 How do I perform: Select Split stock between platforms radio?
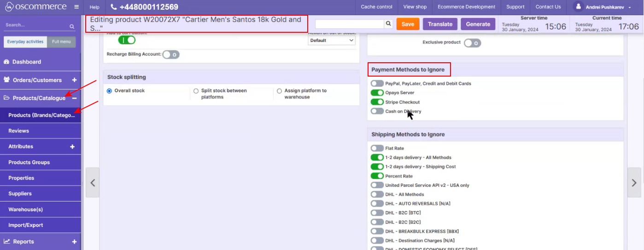(x=196, y=91)
